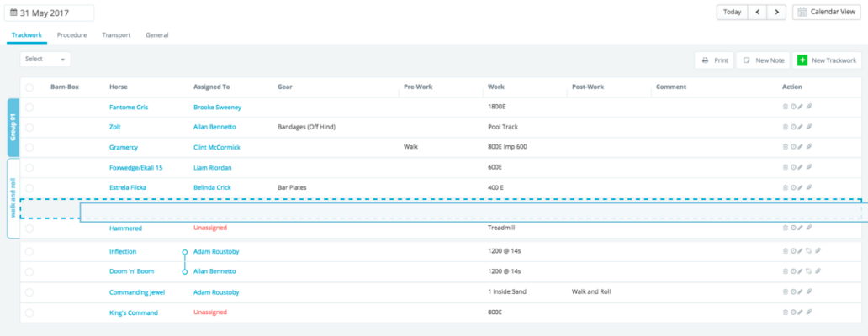Delete the King's Command row
Viewport: 868px width, 336px height.
785,312
